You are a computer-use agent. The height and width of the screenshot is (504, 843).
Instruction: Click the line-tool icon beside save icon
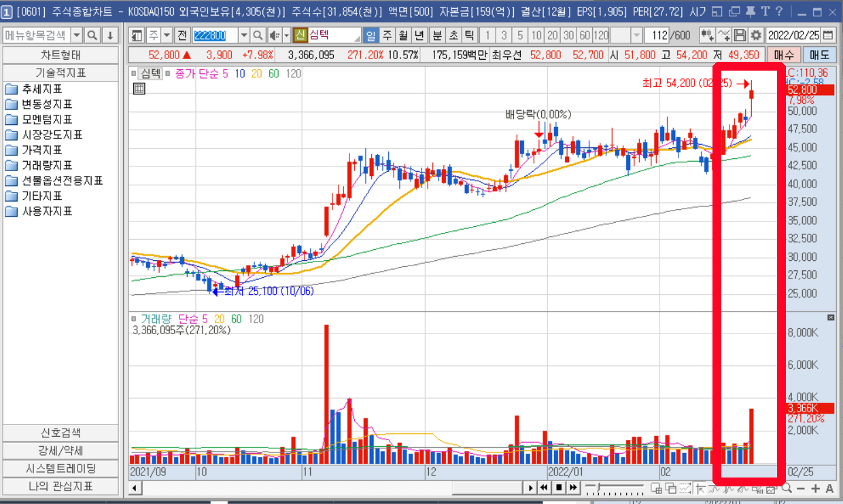725,35
